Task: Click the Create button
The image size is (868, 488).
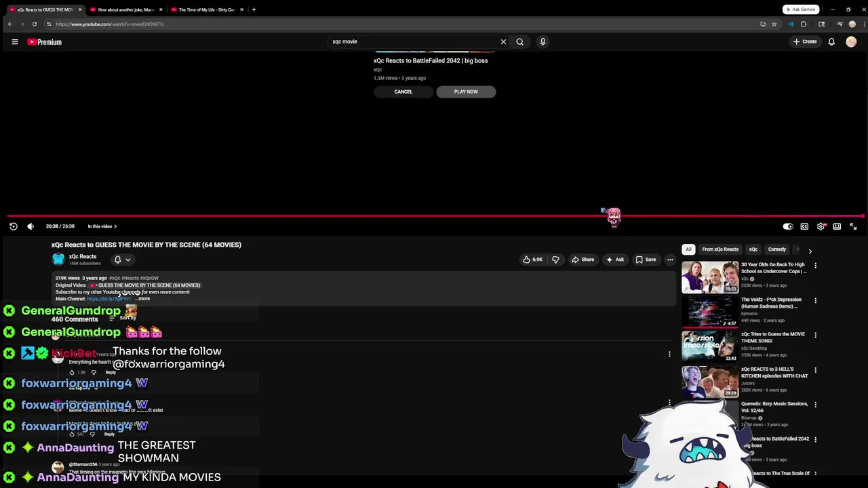Action: pos(805,42)
